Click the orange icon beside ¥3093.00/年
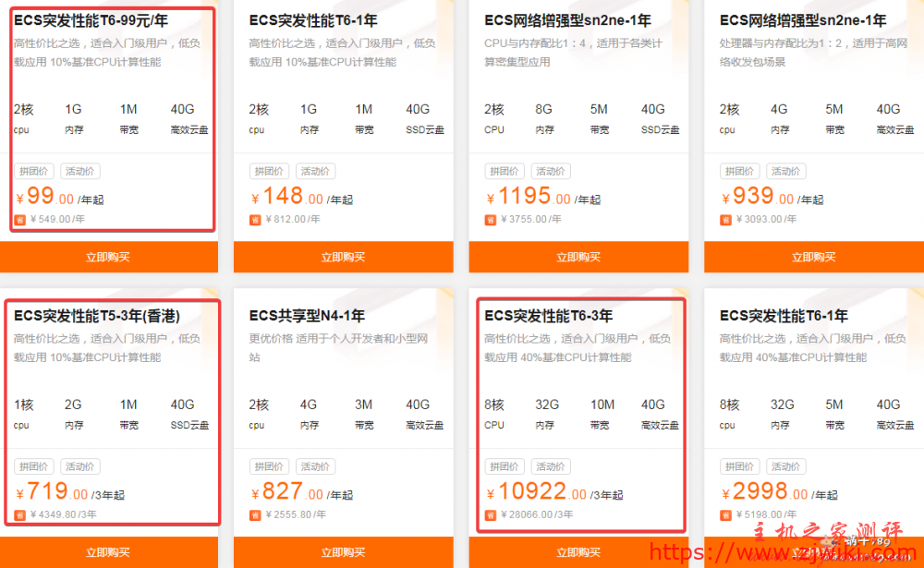The image size is (924, 568). [x=726, y=220]
